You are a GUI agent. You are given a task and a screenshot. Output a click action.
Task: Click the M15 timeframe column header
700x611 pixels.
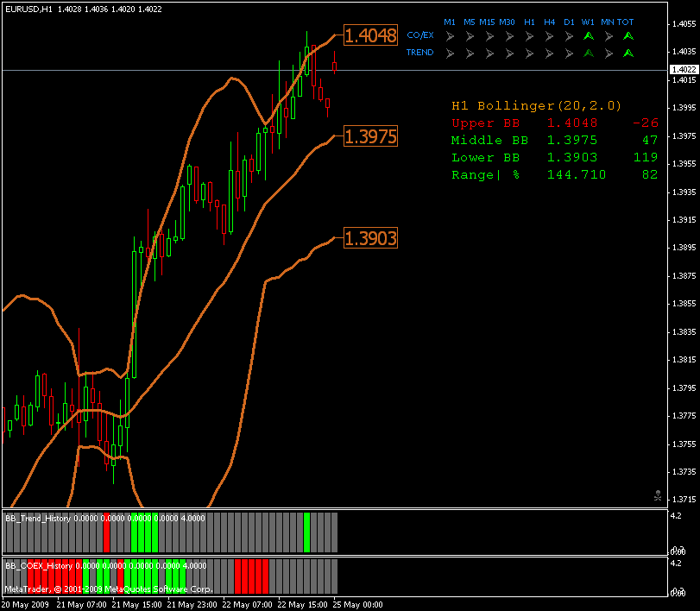pyautogui.click(x=487, y=22)
